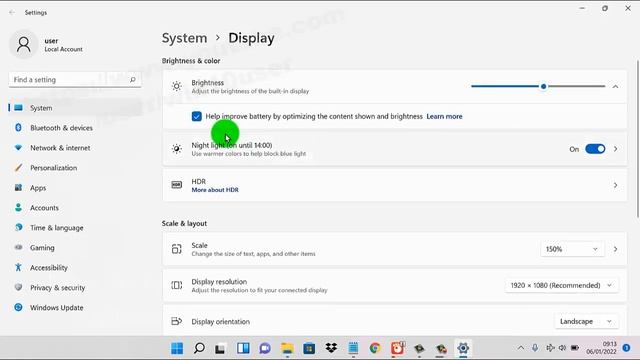
Task: Open Task View on the taskbar
Action: [x=220, y=348]
